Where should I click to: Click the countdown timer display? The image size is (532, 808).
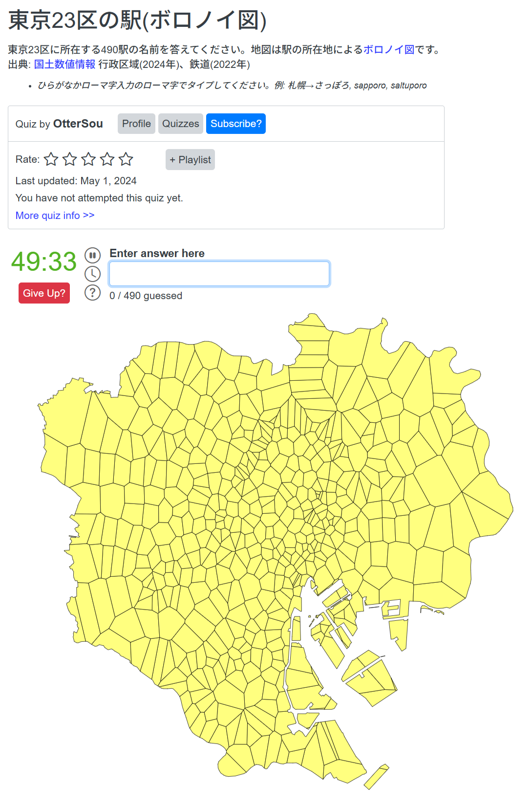click(44, 262)
